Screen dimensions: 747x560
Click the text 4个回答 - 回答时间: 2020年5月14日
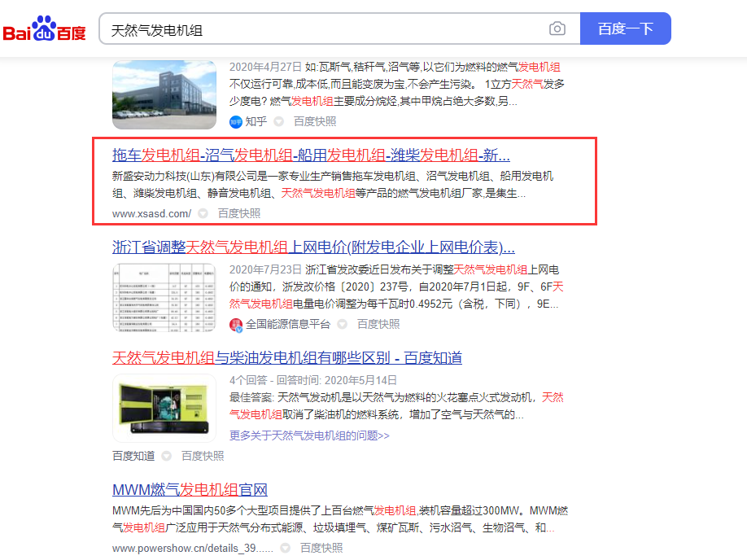tap(313, 380)
